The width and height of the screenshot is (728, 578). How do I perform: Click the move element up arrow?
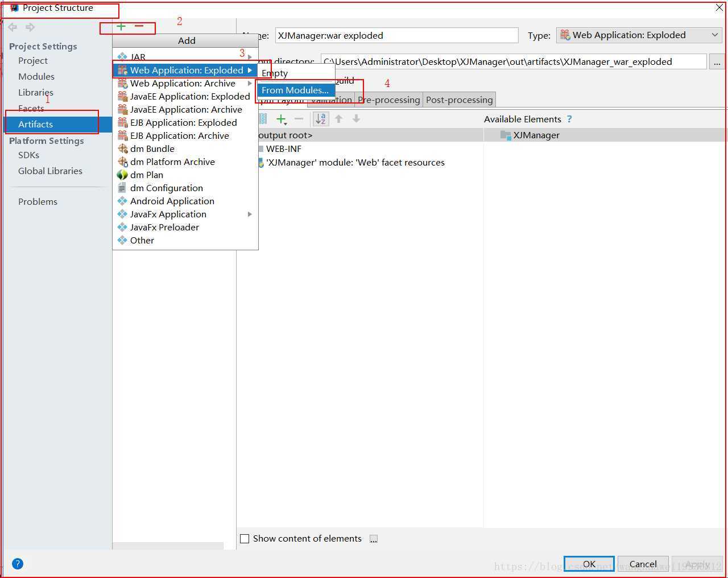[x=339, y=119]
